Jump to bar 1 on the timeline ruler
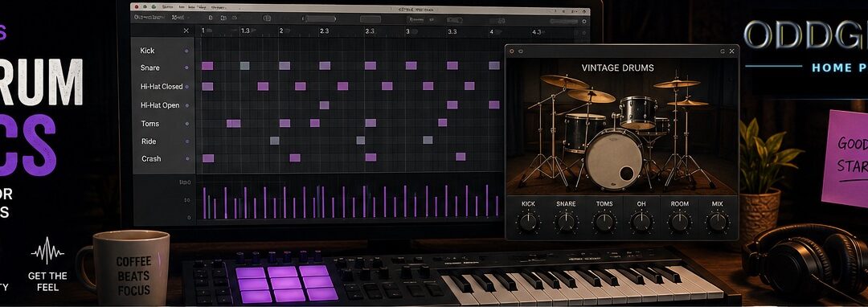This screenshot has width=868, height=307. click(x=203, y=31)
